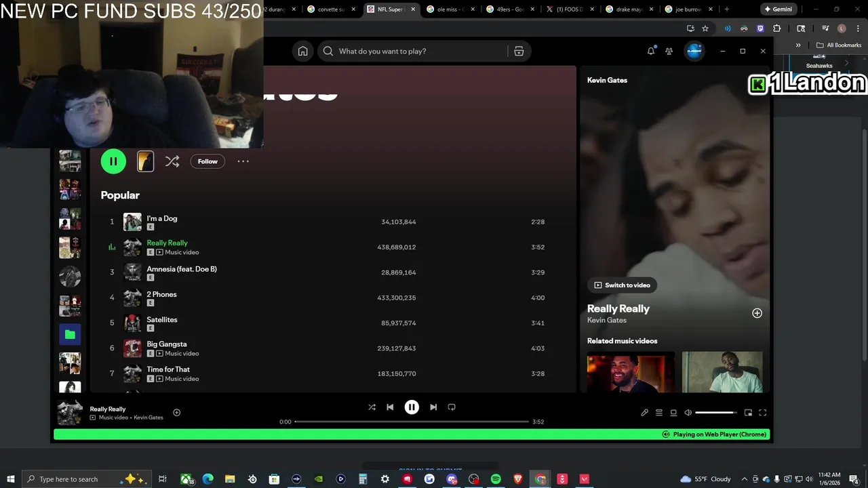Switch to the ole miss Chrome tab

pos(450,9)
